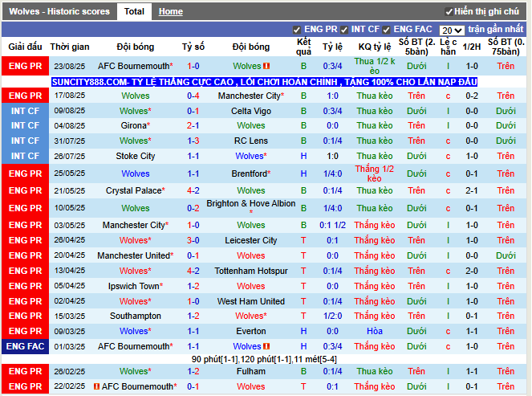The height and width of the screenshot is (396, 532).
Task: Click INT CF label in 09/08/25 row
Action: pos(25,111)
